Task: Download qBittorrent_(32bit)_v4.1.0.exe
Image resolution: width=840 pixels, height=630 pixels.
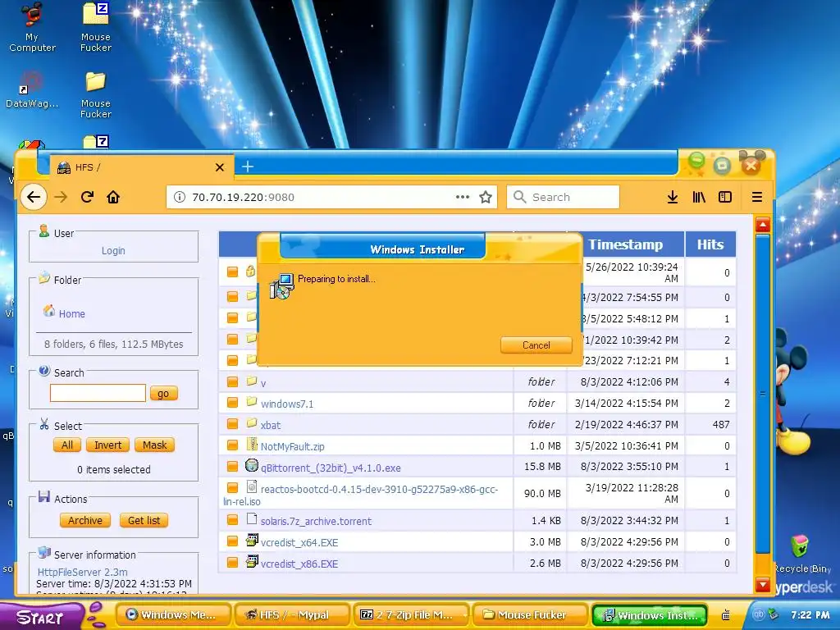Action: tap(331, 468)
